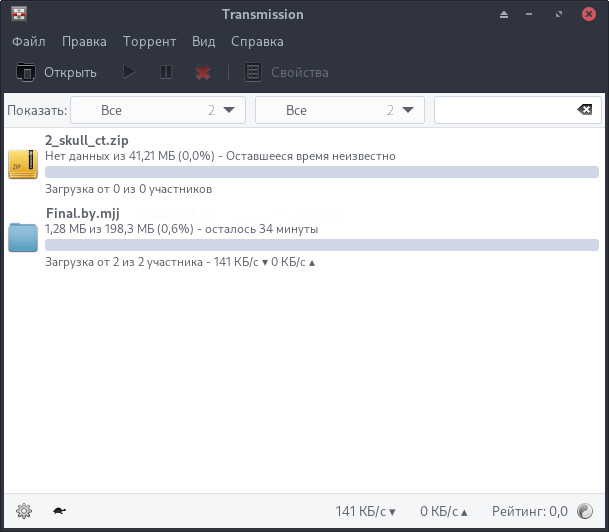Clear the search field with the backspace icon
This screenshot has width=609, height=532.
[585, 110]
